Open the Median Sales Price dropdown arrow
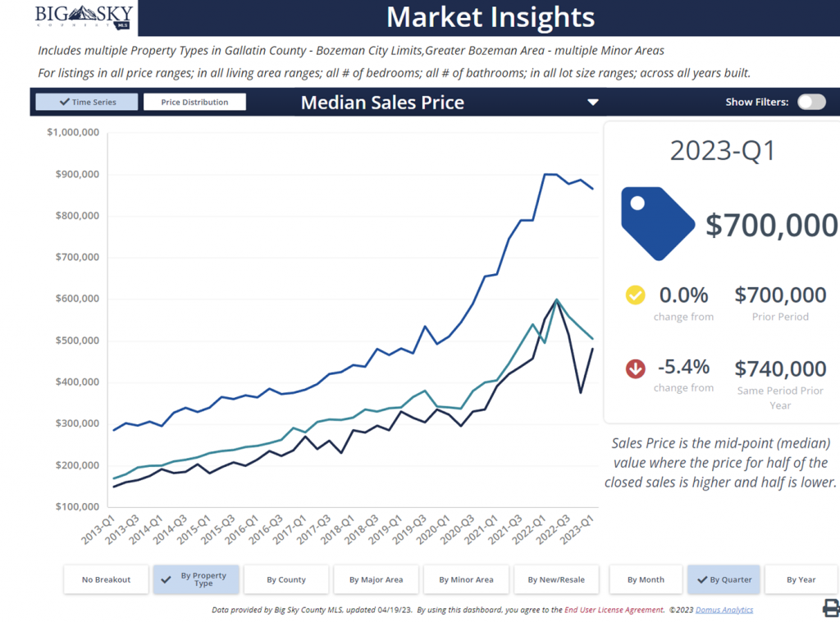This screenshot has height=622, width=840. 592,103
